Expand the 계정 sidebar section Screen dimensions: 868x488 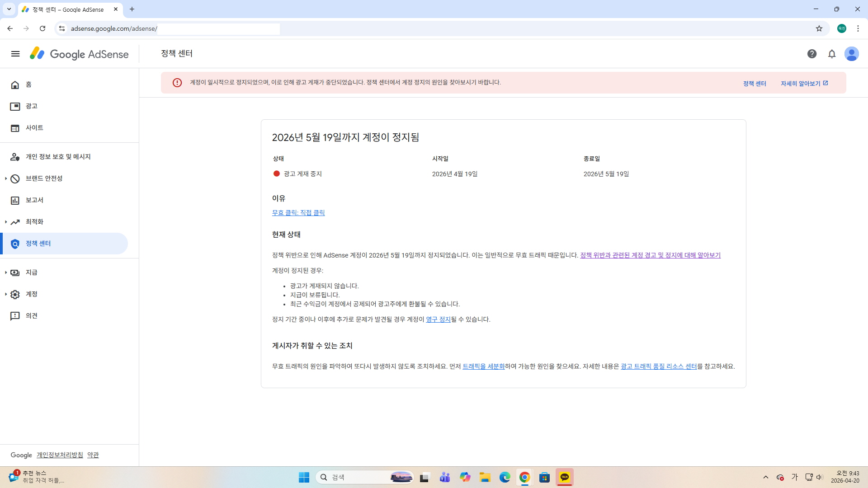pyautogui.click(x=31, y=294)
